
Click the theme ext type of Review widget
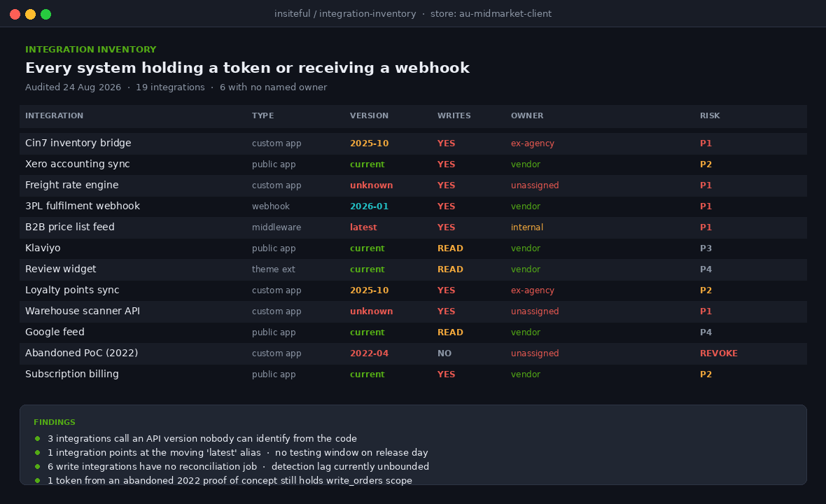click(x=274, y=269)
